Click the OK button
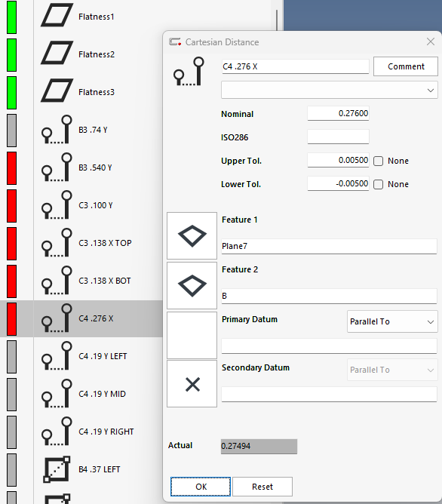The image size is (442, 504). pyautogui.click(x=201, y=487)
